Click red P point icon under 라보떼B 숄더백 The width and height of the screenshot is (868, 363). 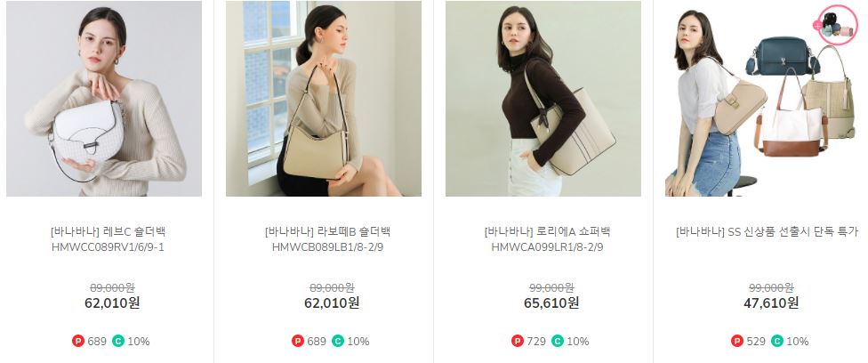click(x=298, y=341)
